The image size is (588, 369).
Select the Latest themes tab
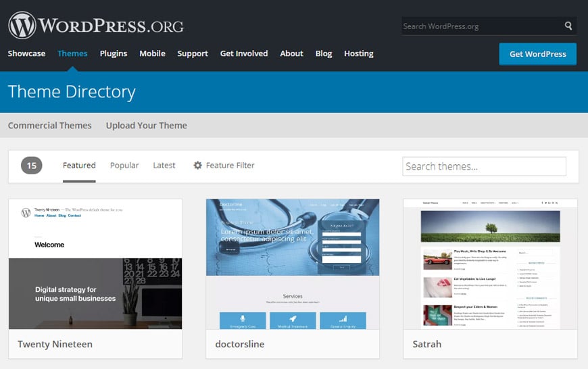click(164, 166)
